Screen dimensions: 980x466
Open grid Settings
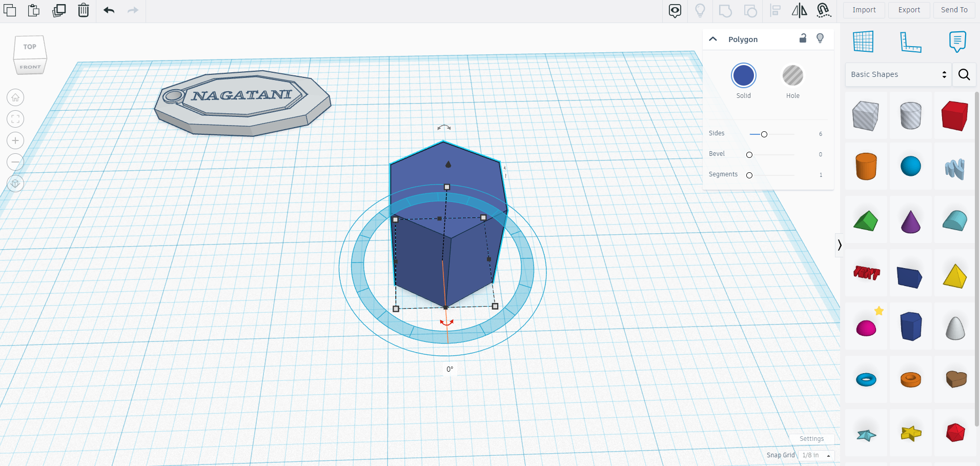pyautogui.click(x=811, y=438)
